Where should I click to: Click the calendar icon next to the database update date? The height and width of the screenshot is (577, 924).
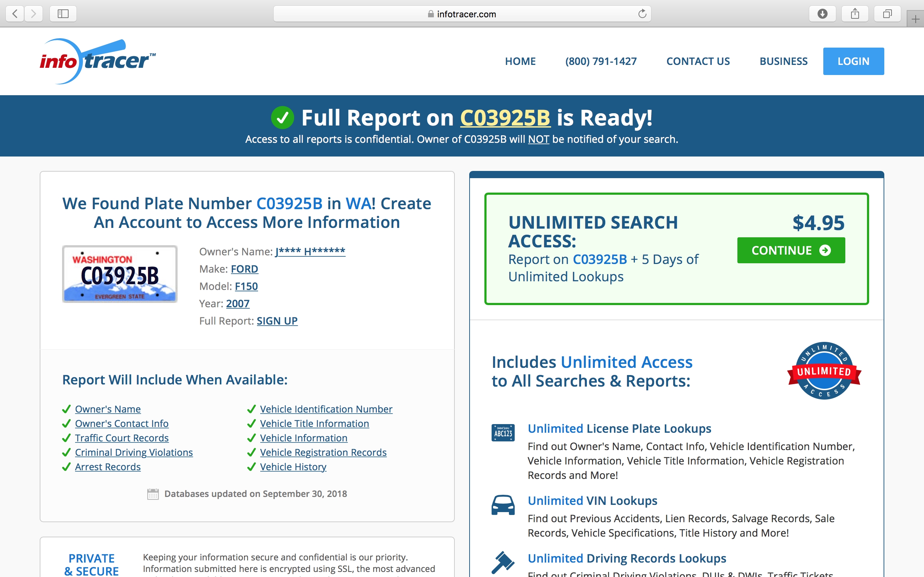point(153,493)
